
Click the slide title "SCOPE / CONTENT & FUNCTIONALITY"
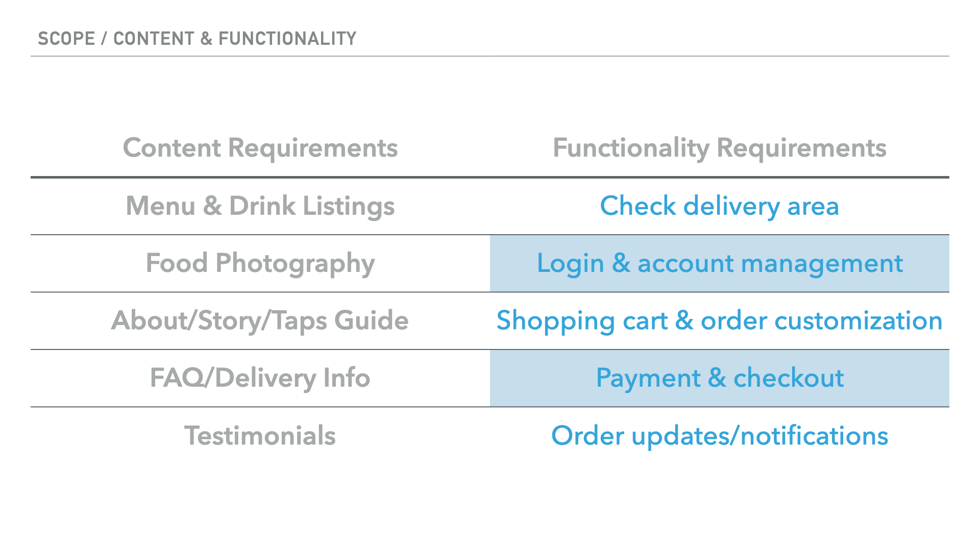click(x=197, y=39)
